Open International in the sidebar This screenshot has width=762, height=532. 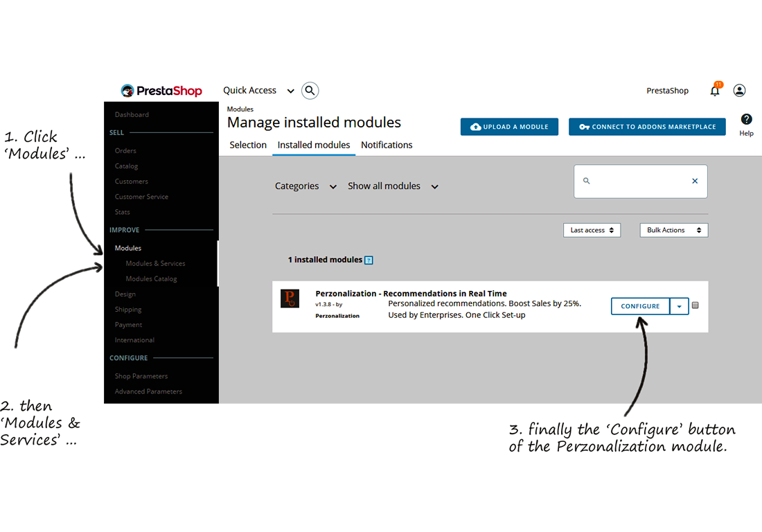134,340
